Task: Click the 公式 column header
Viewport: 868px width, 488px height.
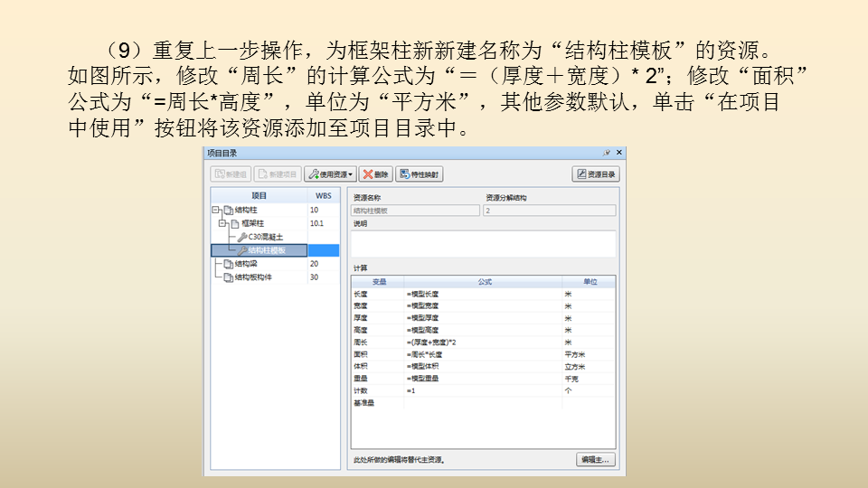Action: coord(484,282)
